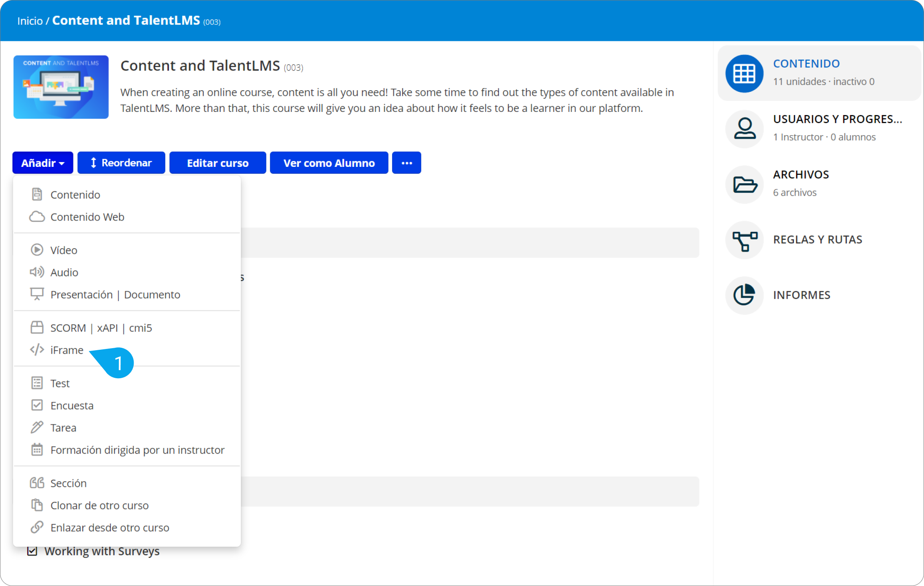Choose Audio from the add menu
This screenshot has height=586, width=924.
coord(127,272)
